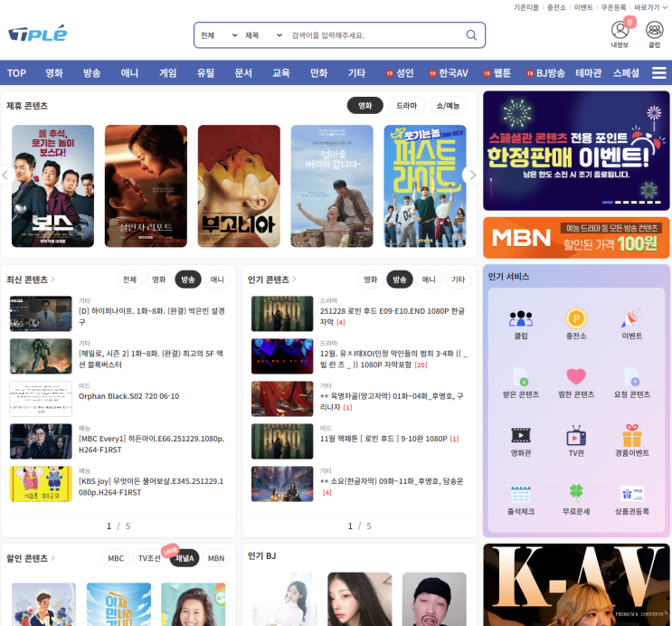Open 받은 콘텐츠 icon

(521, 376)
